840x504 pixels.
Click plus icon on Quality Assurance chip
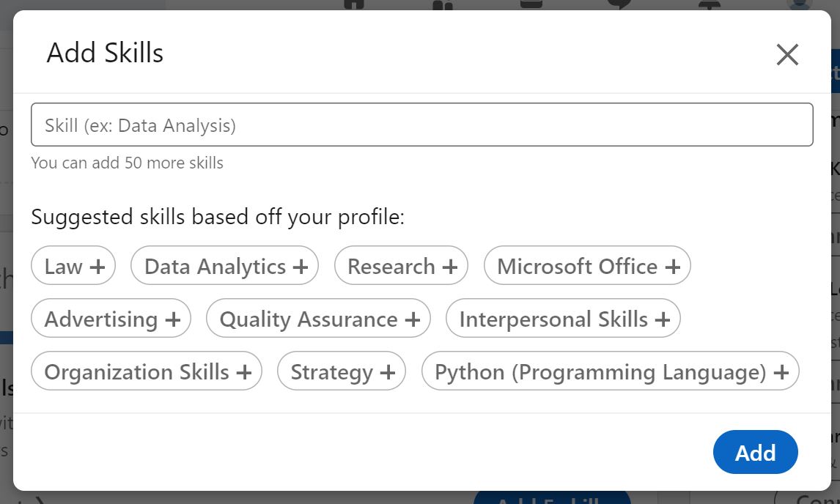click(x=413, y=320)
